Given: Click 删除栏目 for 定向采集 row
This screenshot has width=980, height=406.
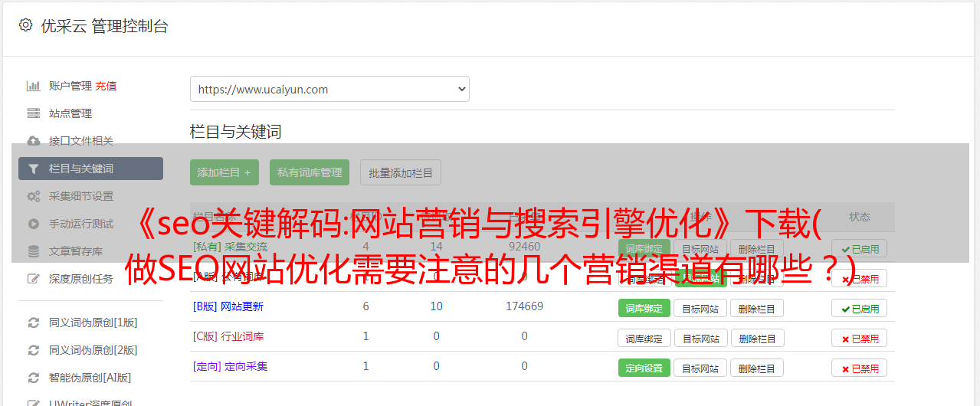Looking at the screenshot, I should click(x=757, y=368).
